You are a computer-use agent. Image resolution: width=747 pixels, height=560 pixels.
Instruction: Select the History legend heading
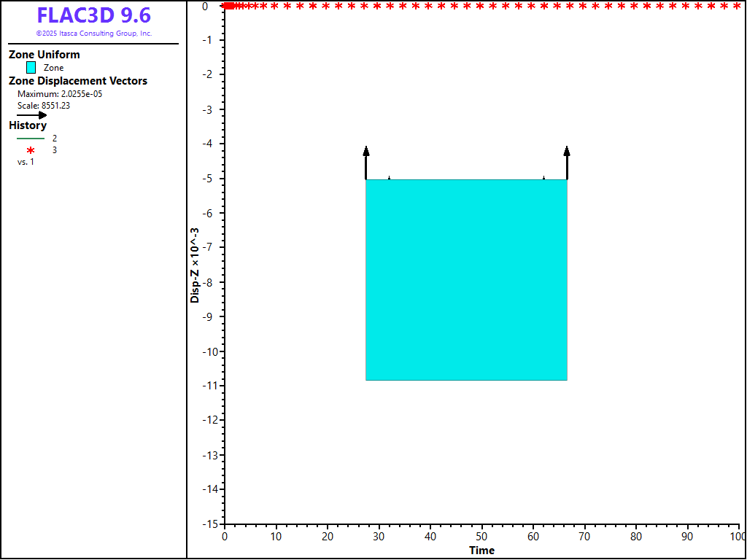(28, 125)
